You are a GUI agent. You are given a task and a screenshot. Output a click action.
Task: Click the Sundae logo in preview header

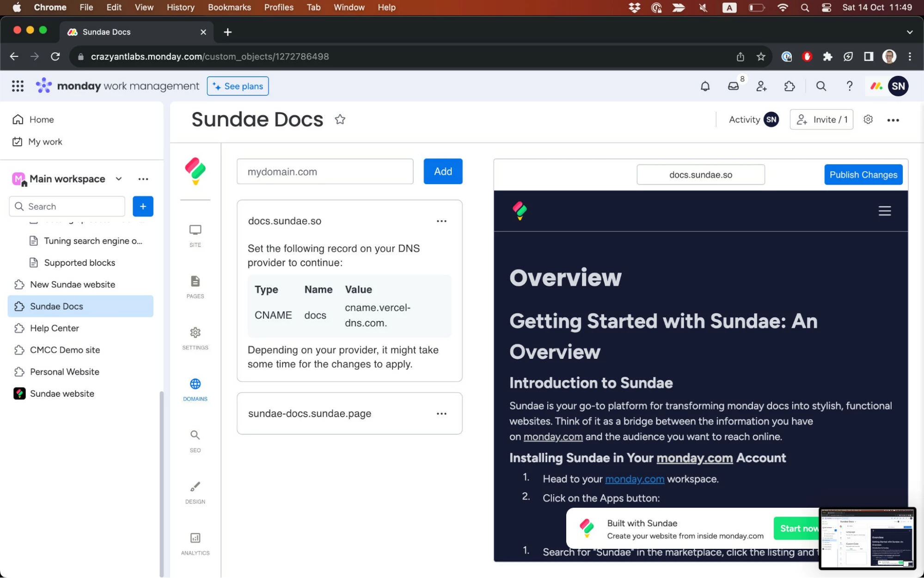point(520,211)
